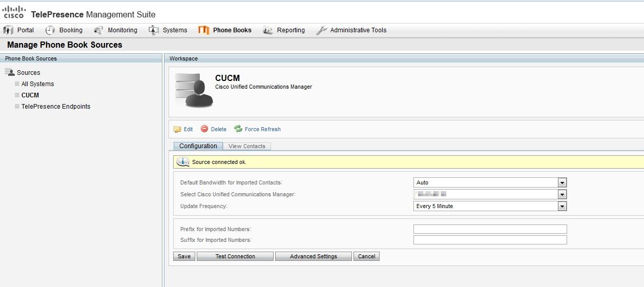The height and width of the screenshot is (287, 644).
Task: Click the icon beside CUCM source
Action: click(17, 95)
